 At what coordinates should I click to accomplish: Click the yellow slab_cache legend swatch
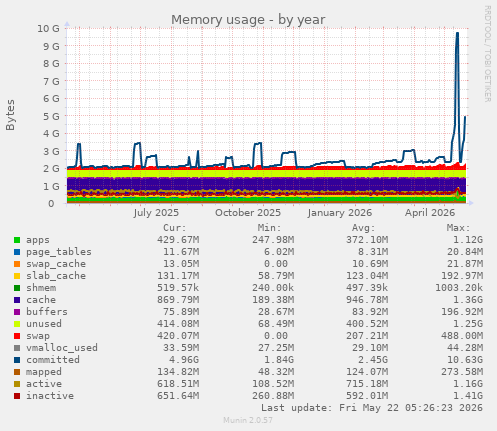17,276
